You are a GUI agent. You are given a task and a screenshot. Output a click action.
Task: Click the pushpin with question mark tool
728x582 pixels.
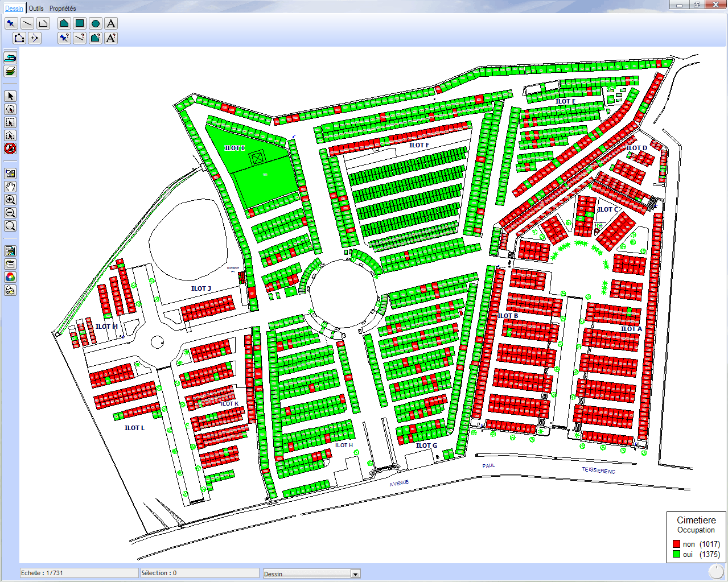click(x=64, y=38)
